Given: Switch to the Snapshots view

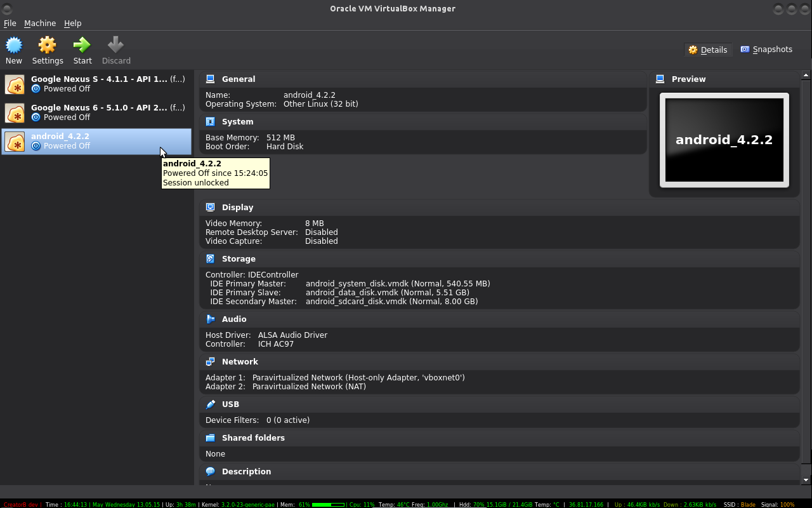Looking at the screenshot, I should coord(766,50).
